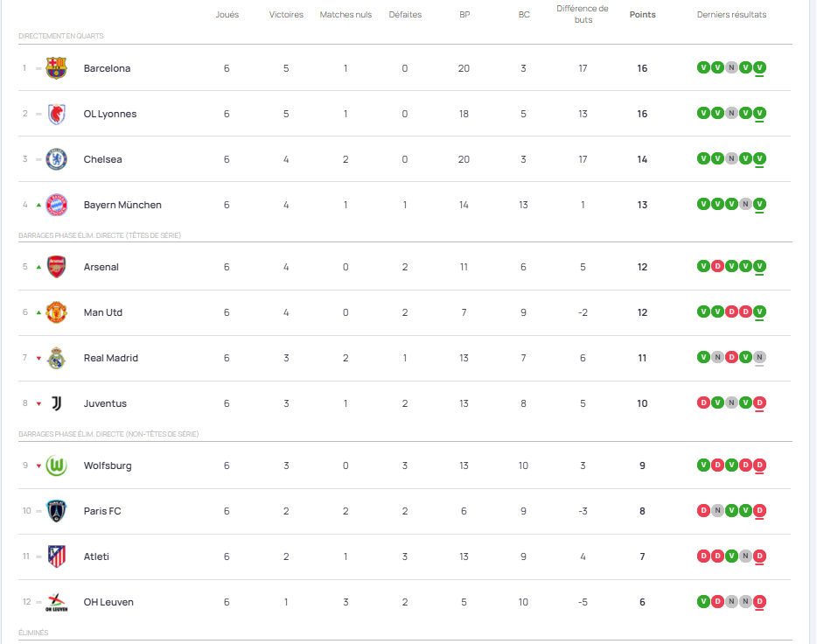The image size is (817, 644).
Task: Click the Wolfsburg green logo
Action: pos(56,465)
